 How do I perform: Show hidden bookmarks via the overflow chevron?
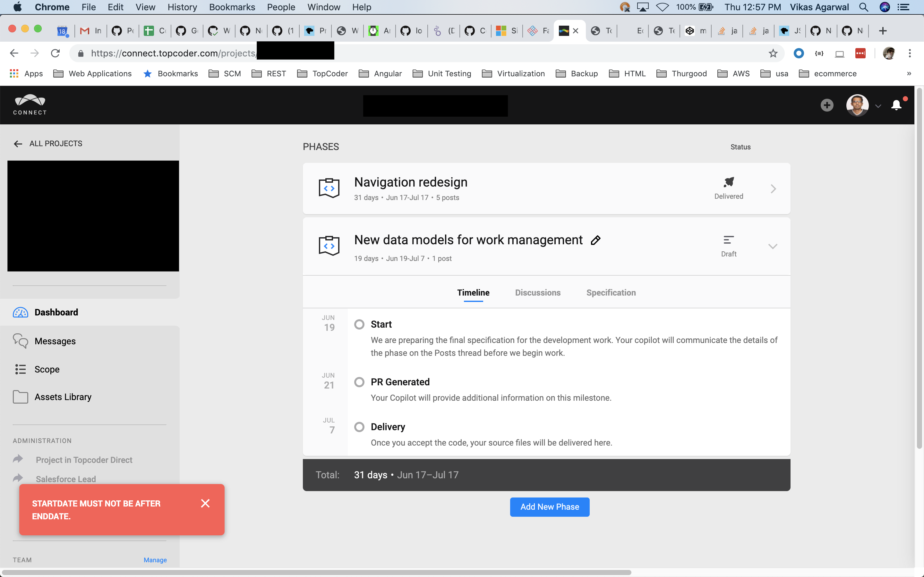909,73
